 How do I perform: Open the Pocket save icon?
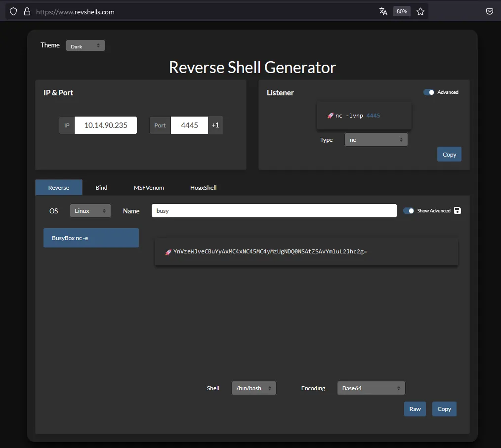[490, 12]
